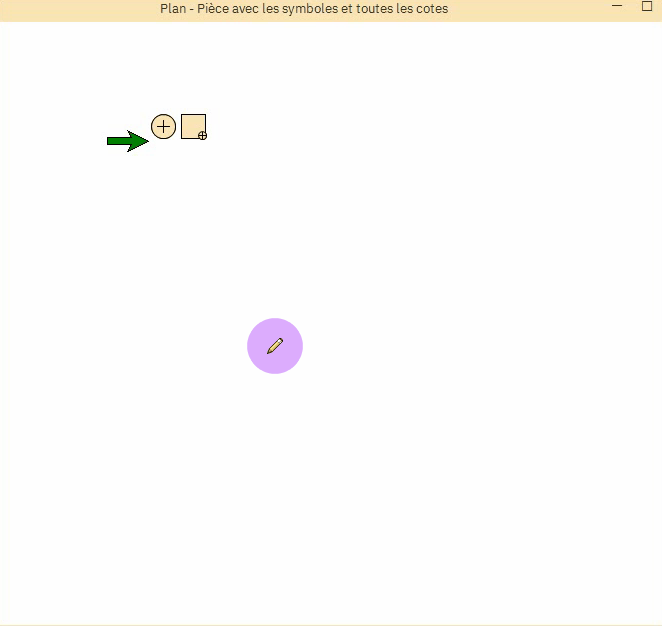Click the plan window title bar text
662x626 pixels.
pos(304,9)
